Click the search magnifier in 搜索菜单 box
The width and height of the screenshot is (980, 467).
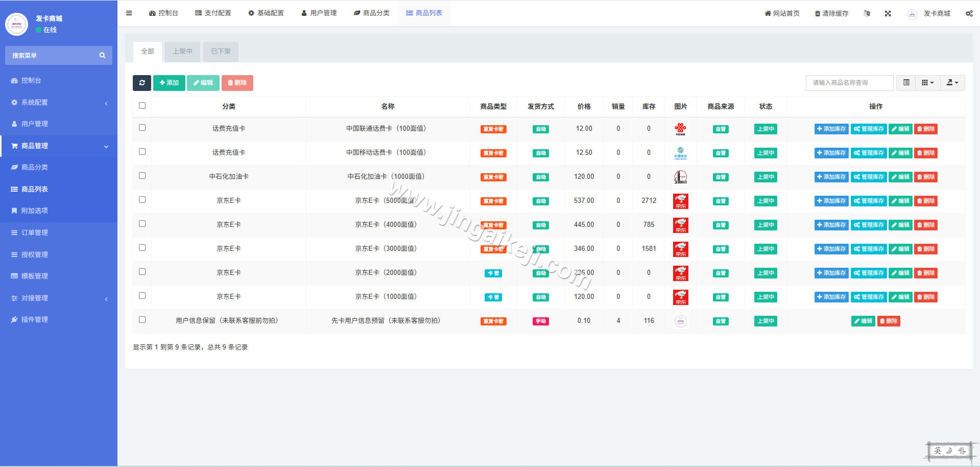click(x=102, y=55)
